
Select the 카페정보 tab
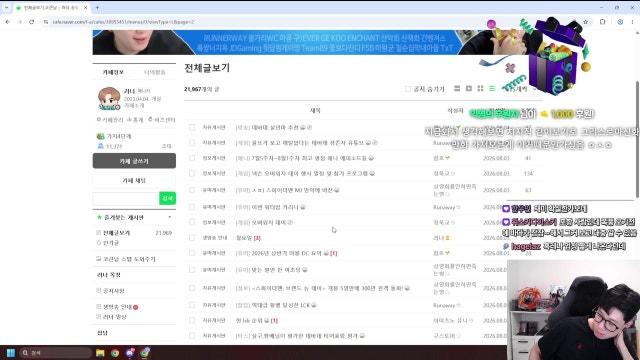pyautogui.click(x=113, y=72)
